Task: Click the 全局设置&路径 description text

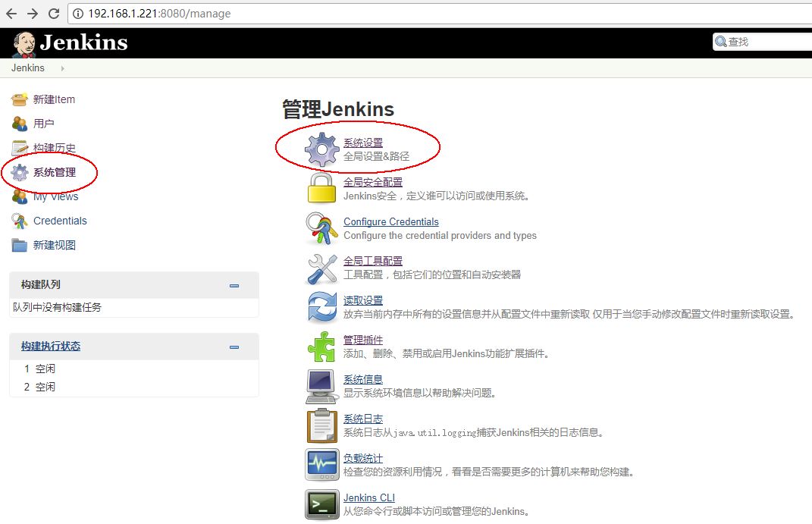Action: (x=377, y=156)
